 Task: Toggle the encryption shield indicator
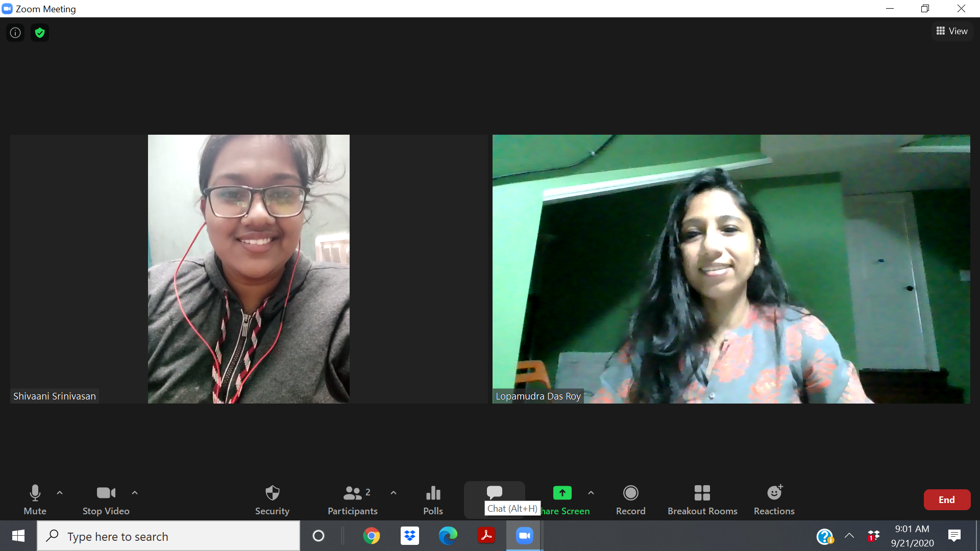coord(40,32)
